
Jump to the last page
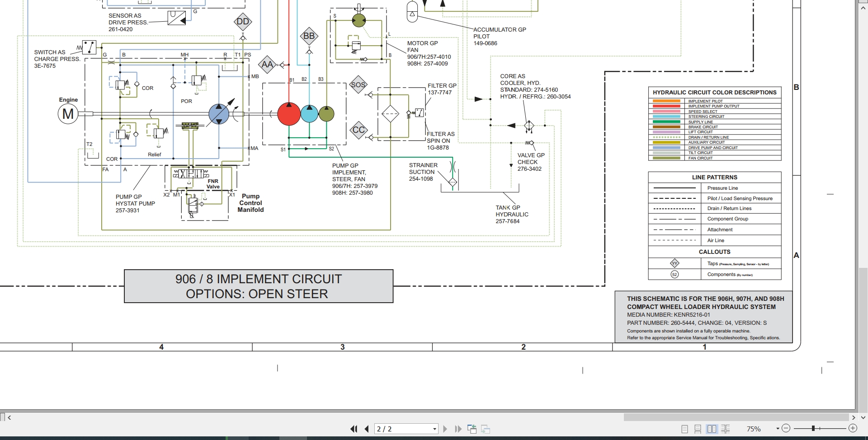coord(458,429)
